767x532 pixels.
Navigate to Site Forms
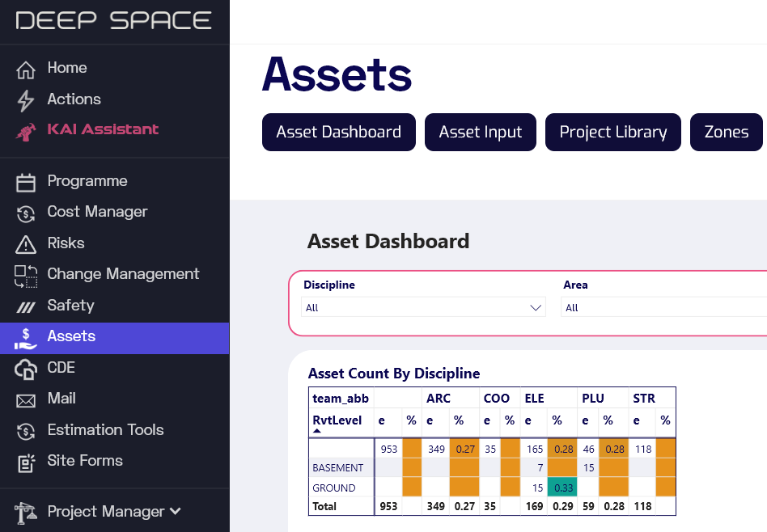pyautogui.click(x=85, y=461)
